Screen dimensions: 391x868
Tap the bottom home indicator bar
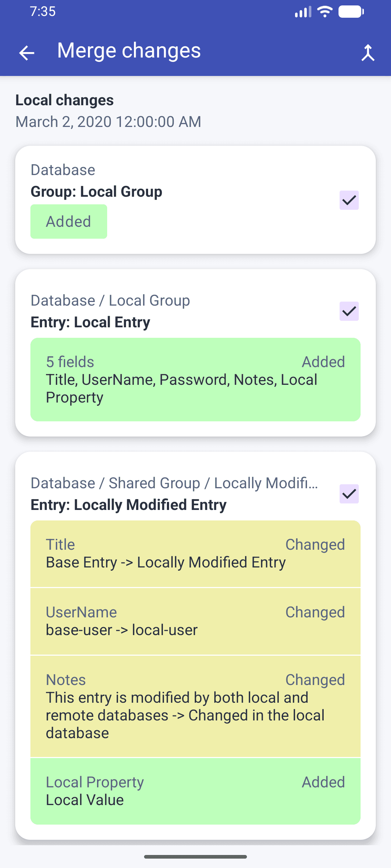195,857
